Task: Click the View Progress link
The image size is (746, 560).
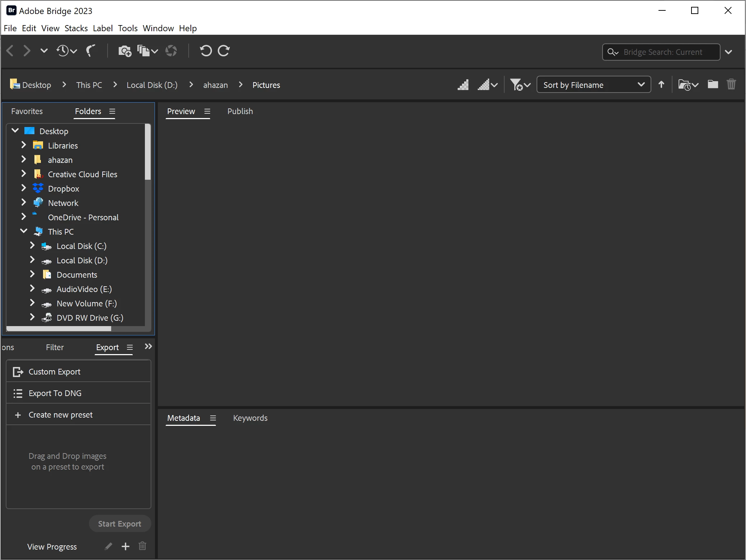Action: point(52,547)
